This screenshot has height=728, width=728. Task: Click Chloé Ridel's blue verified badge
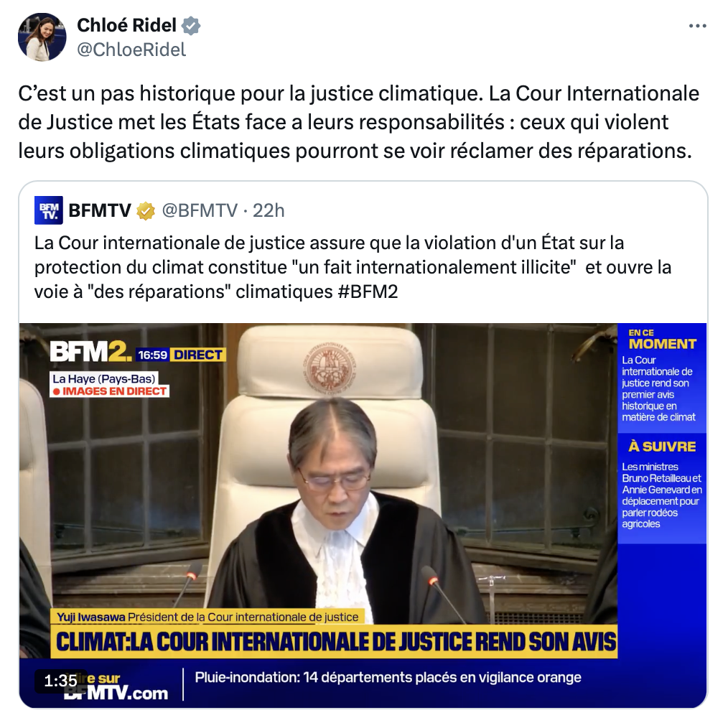point(191,26)
